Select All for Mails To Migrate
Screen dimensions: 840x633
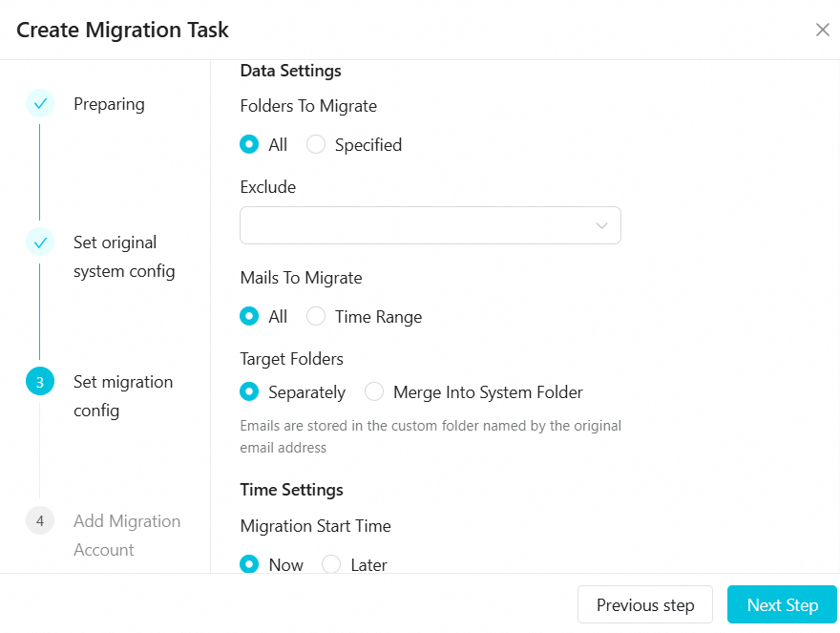point(250,317)
